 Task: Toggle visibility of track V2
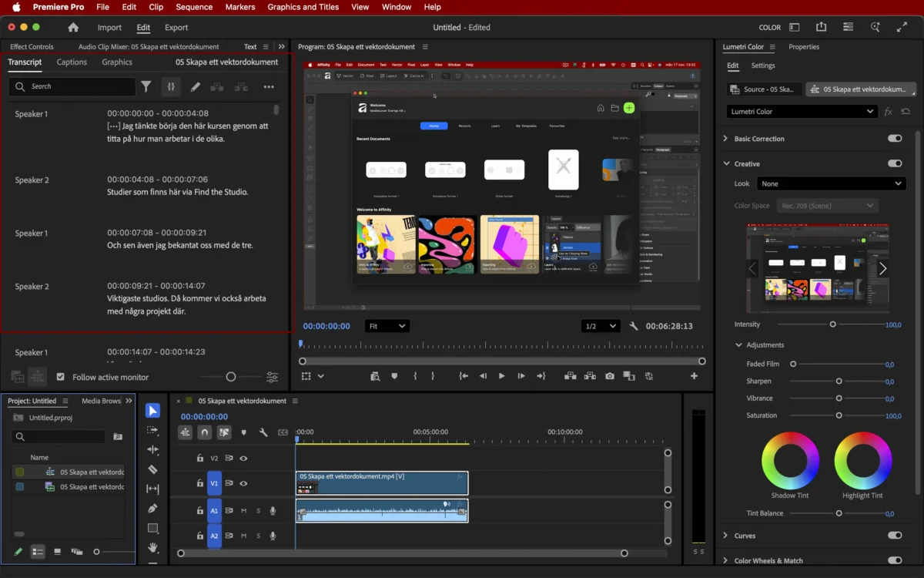click(244, 458)
